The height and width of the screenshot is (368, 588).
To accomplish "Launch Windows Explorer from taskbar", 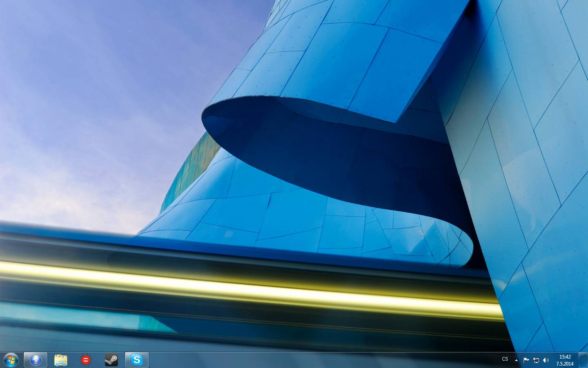I will [61, 360].
